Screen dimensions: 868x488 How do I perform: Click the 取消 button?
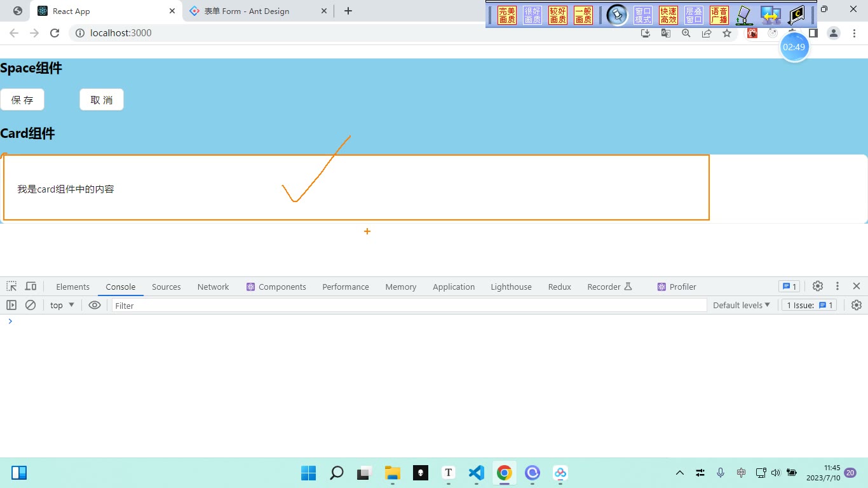tap(102, 100)
